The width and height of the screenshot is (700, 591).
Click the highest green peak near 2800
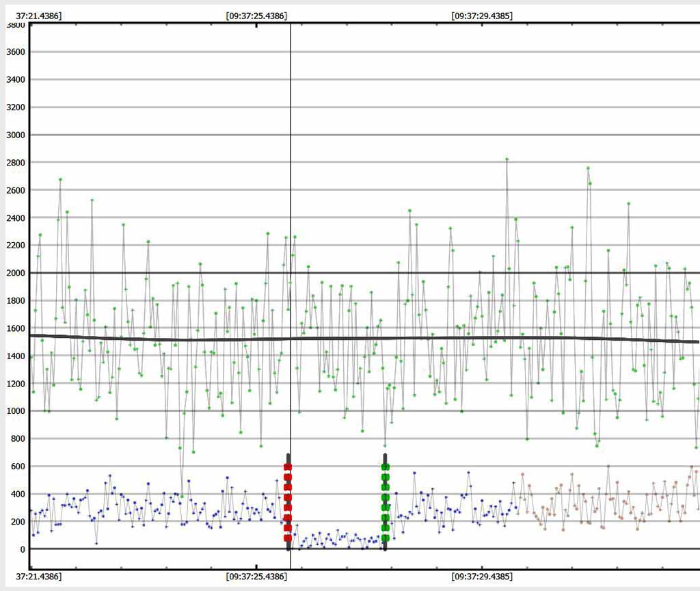[507, 159]
